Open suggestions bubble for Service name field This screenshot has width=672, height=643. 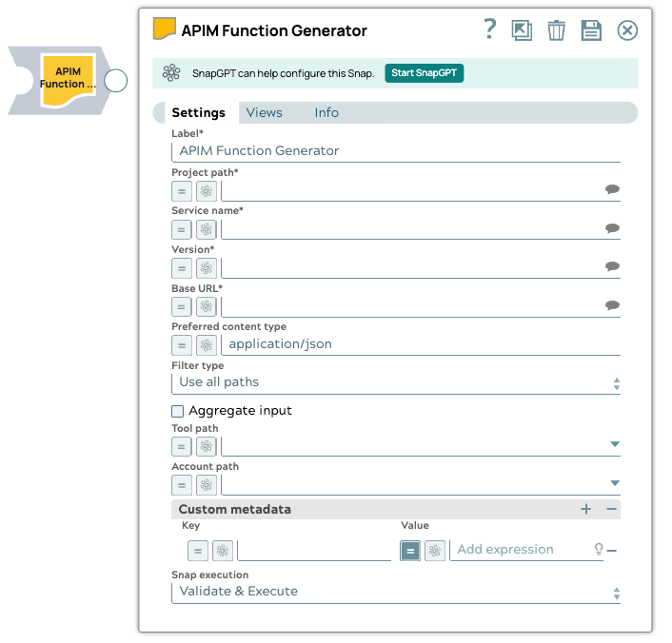click(x=612, y=228)
